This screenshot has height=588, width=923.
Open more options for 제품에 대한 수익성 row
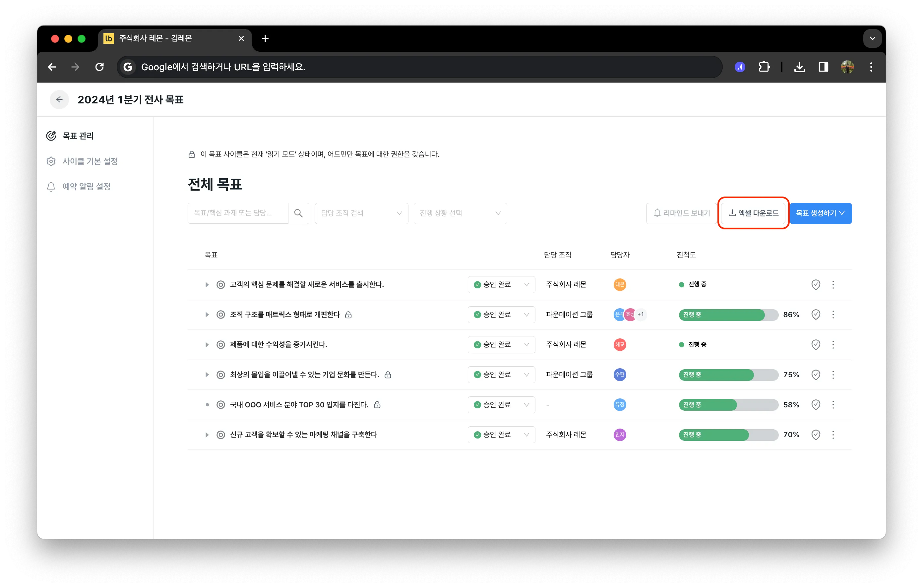(x=833, y=345)
